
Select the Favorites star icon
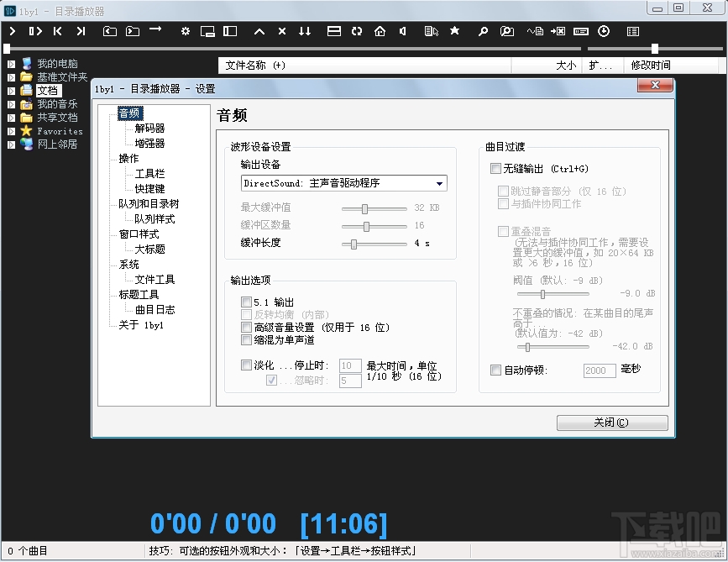pos(453,31)
